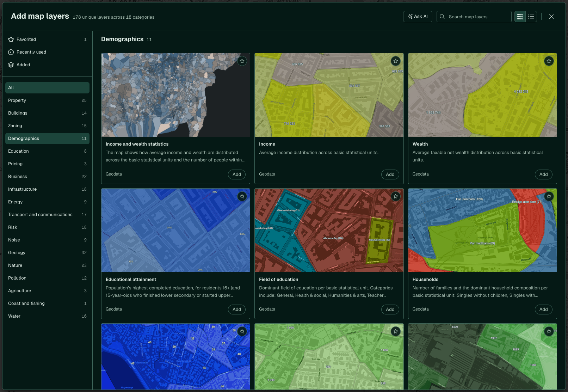Open the Coast and fishing category
Image resolution: width=568 pixels, height=392 pixels.
[x=47, y=304]
